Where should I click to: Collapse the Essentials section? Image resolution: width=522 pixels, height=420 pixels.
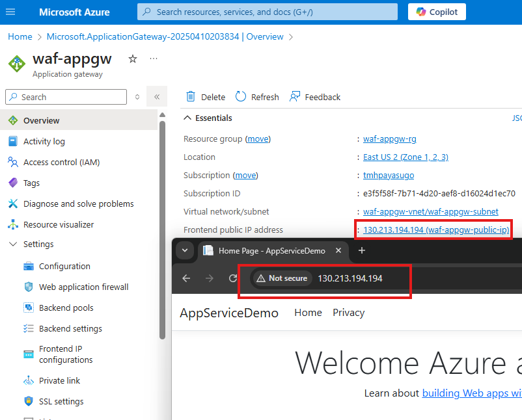(x=187, y=118)
